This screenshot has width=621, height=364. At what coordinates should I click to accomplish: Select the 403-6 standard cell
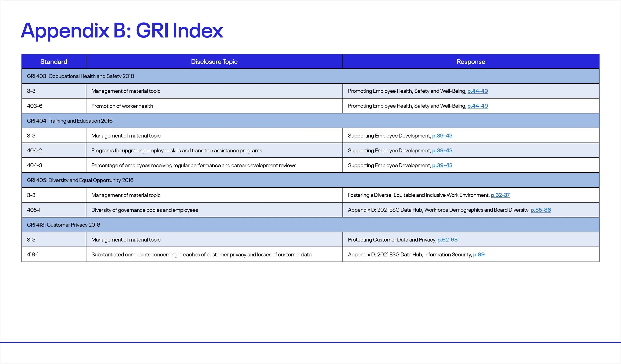point(53,106)
